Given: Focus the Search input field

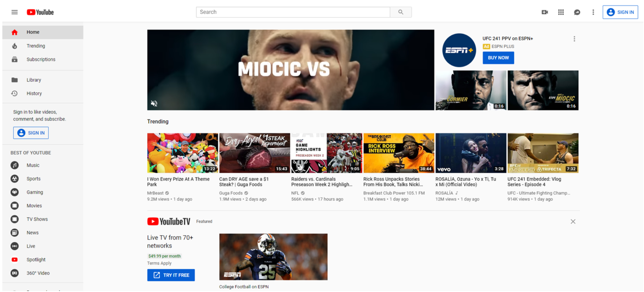Looking at the screenshot, I should pyautogui.click(x=293, y=12).
